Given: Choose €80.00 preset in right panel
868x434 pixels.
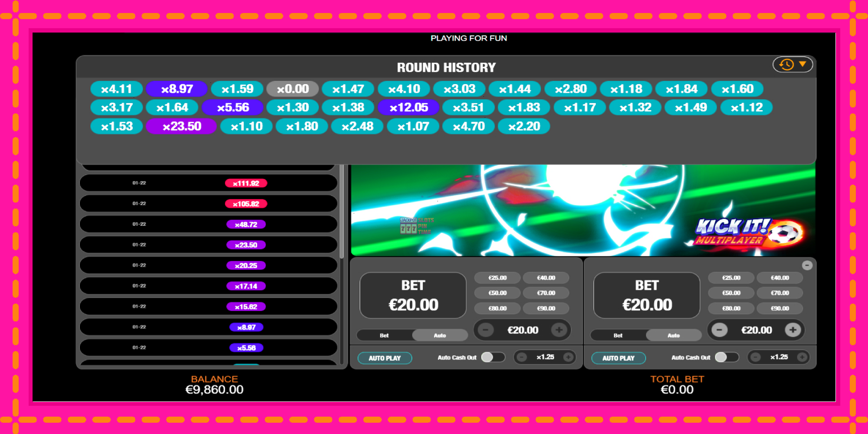Looking at the screenshot, I should click(731, 309).
